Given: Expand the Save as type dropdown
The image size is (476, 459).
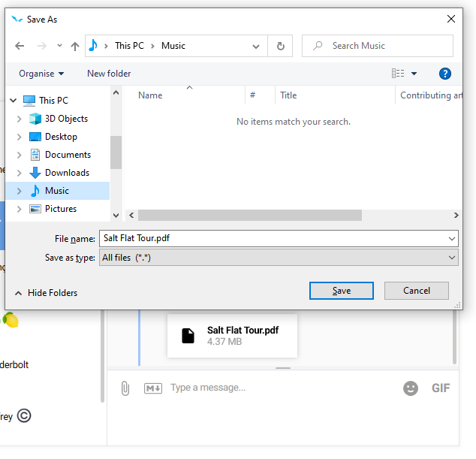Looking at the screenshot, I should [x=451, y=258].
